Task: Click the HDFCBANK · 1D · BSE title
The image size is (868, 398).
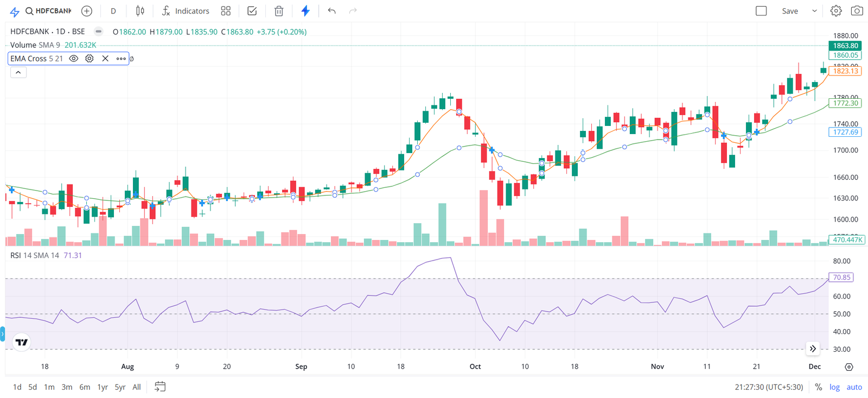Action: (48, 31)
